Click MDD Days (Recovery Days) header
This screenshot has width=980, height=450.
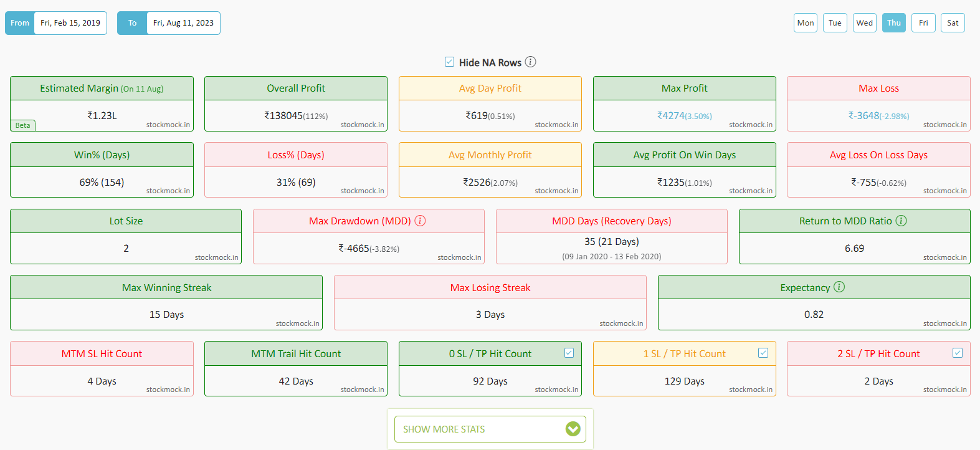[x=612, y=221]
